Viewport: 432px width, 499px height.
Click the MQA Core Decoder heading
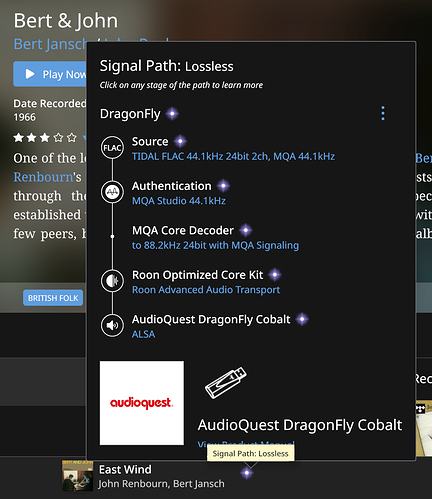coord(183,230)
